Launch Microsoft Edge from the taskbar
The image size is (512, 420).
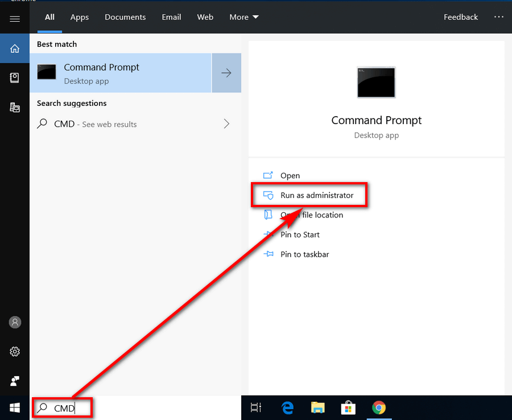[287, 407]
